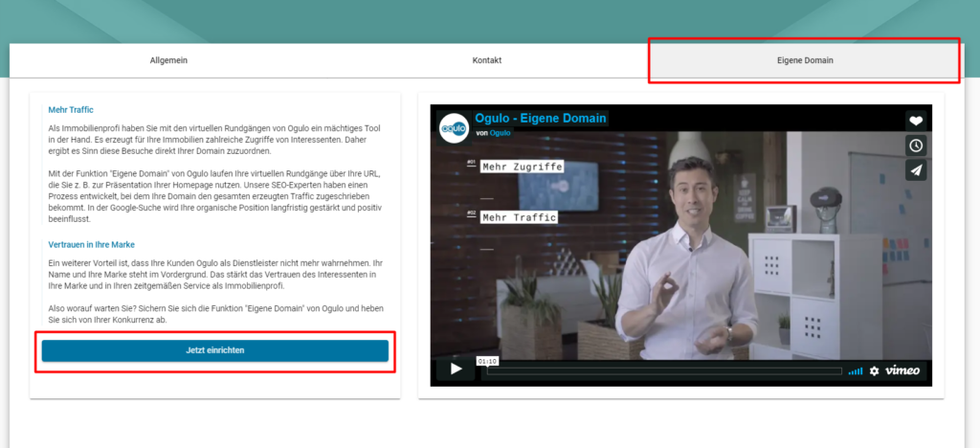Seek in the video progress bar
This screenshot has height=448, width=980.
point(664,371)
